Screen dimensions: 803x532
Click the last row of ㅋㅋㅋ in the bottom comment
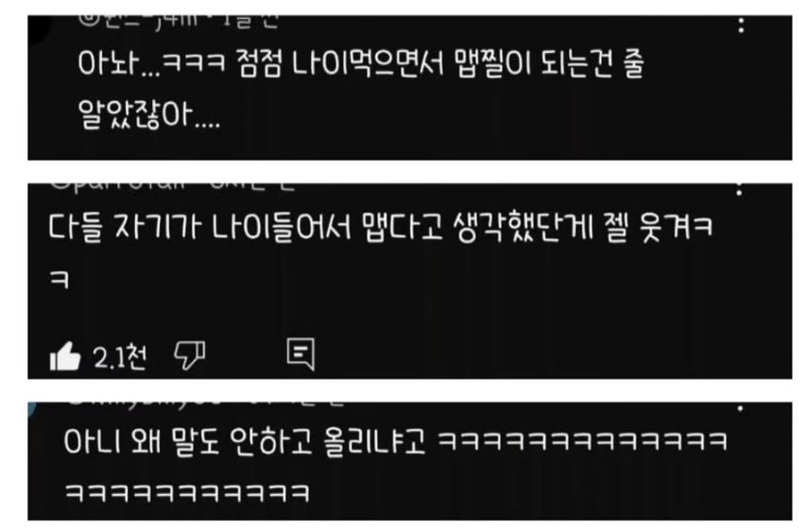[x=187, y=492]
